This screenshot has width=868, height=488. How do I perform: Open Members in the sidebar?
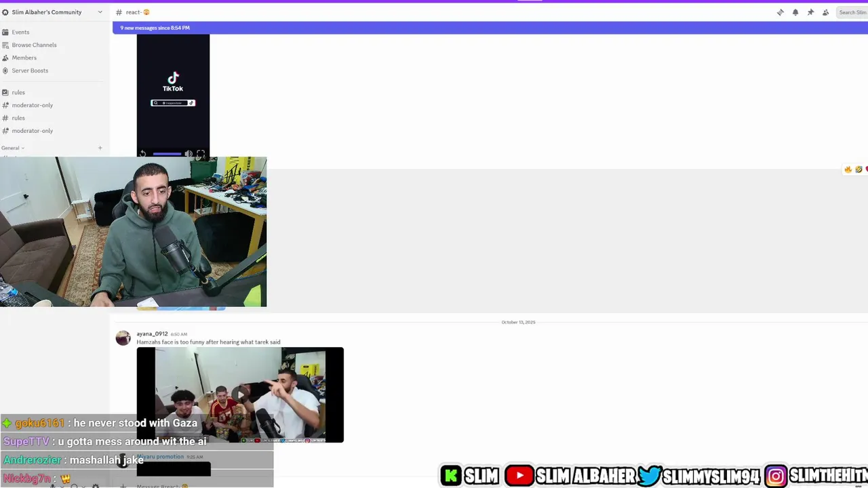[24, 58]
